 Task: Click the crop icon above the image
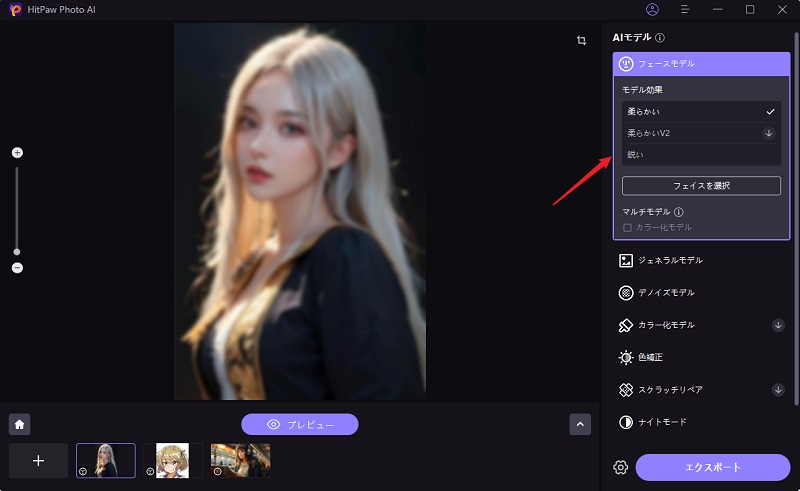(581, 40)
